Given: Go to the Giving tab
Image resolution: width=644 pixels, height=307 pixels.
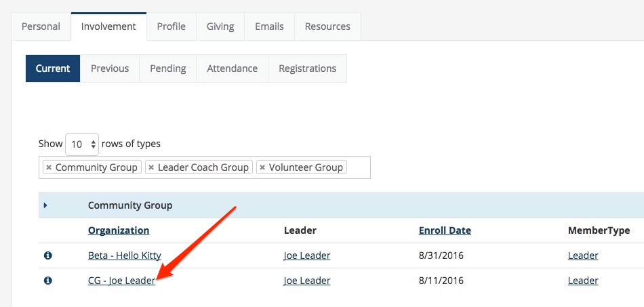Looking at the screenshot, I should [x=220, y=26].
